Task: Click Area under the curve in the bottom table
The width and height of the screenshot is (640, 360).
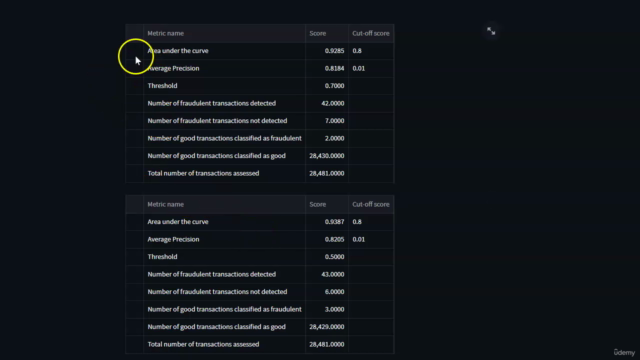Action: click(178, 222)
